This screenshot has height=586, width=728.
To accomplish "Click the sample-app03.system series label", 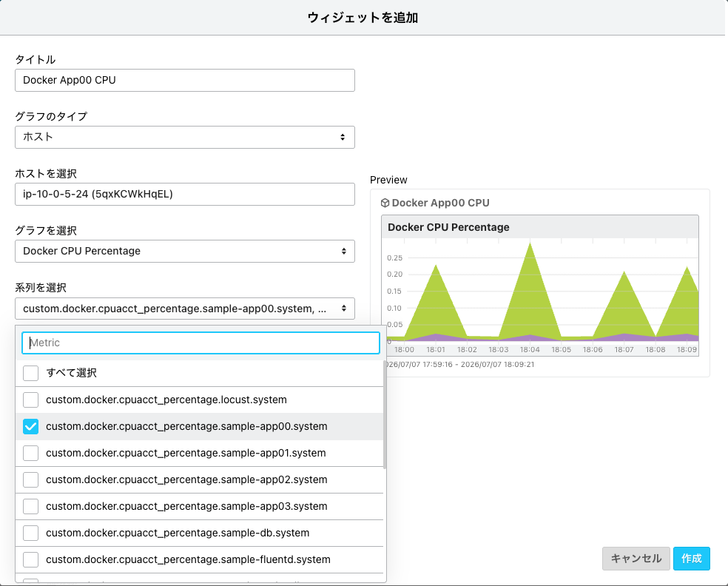I will tap(186, 506).
